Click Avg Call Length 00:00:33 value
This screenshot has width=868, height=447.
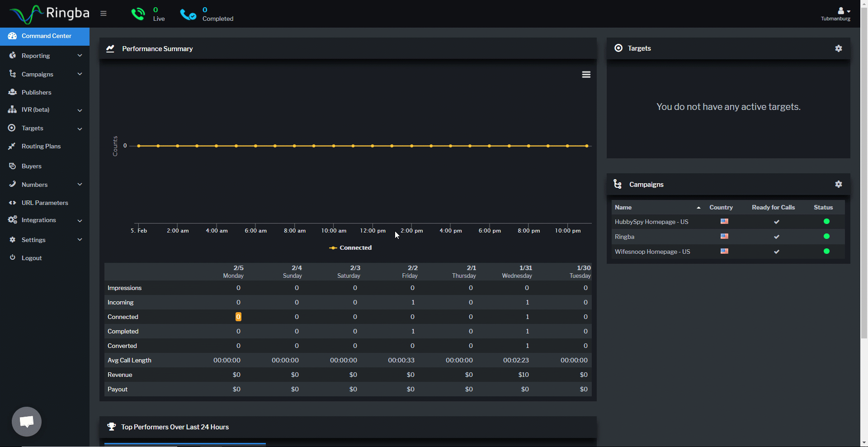(x=401, y=360)
